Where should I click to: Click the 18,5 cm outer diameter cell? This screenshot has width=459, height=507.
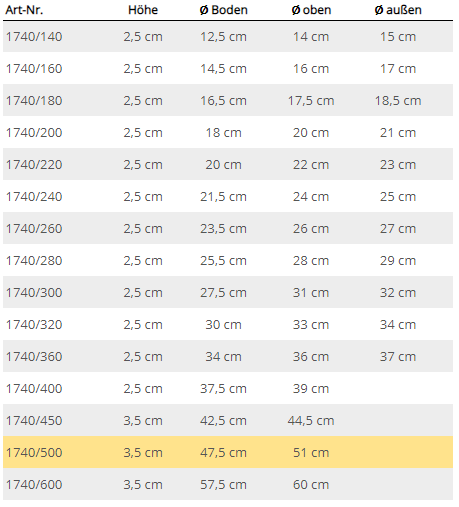398,101
